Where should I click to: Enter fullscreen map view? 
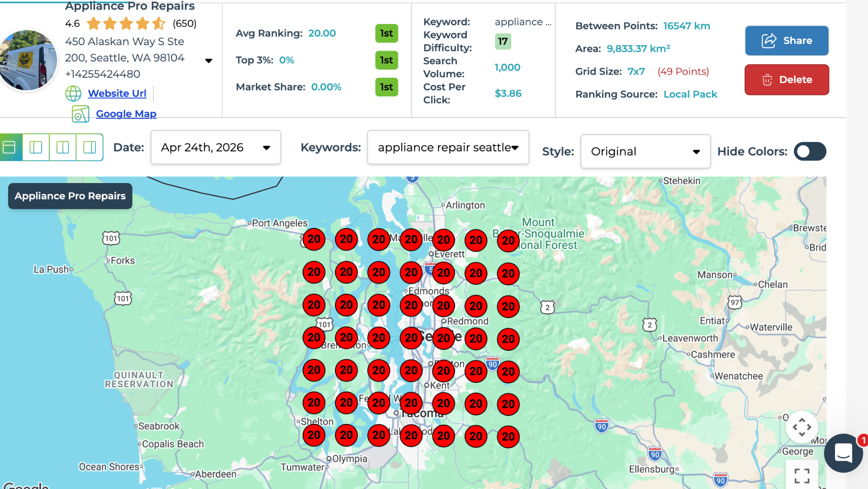click(802, 475)
